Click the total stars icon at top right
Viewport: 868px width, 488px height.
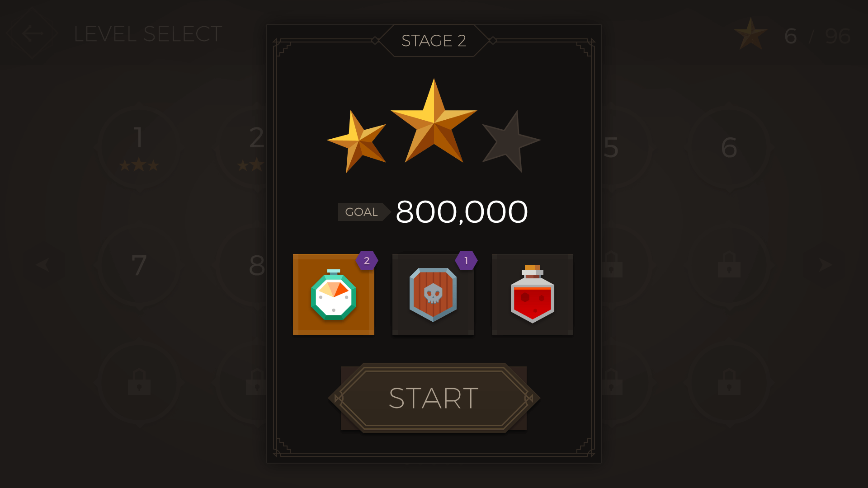[x=751, y=35]
